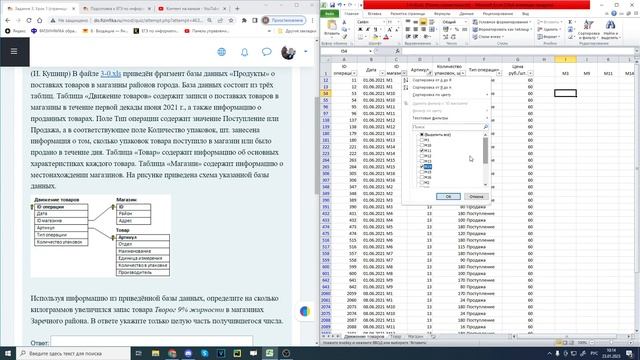
Task: Toggle Select All checkbox in filter
Action: [x=422, y=135]
